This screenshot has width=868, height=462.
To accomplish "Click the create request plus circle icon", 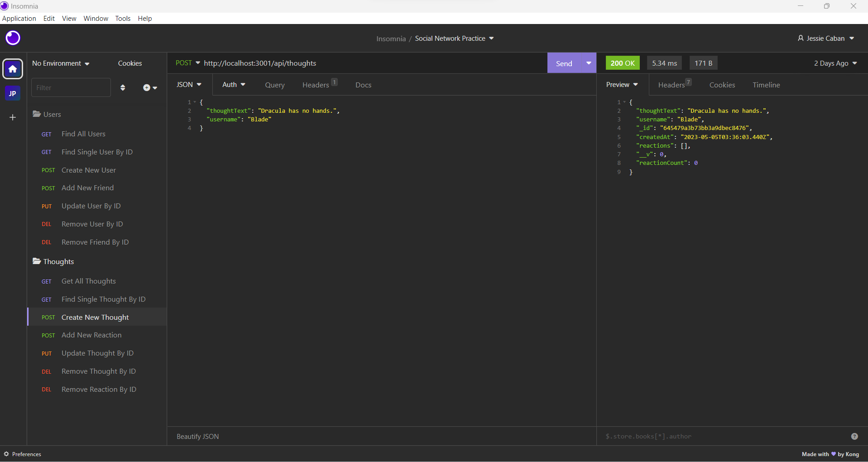I will pyautogui.click(x=150, y=87).
